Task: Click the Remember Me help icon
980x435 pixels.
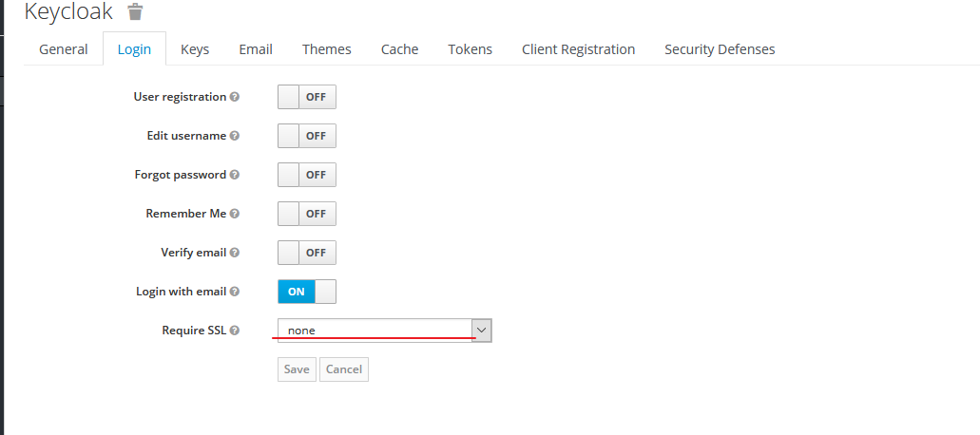Action: coord(235,214)
